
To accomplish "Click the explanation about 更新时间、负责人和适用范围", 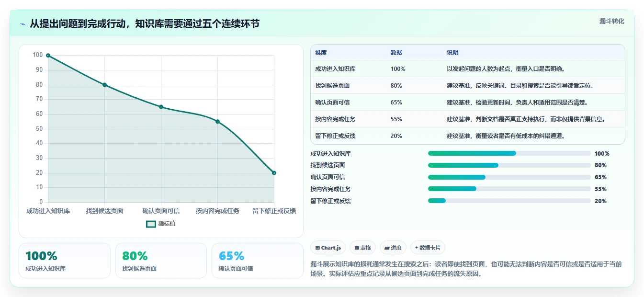I will [518, 103].
